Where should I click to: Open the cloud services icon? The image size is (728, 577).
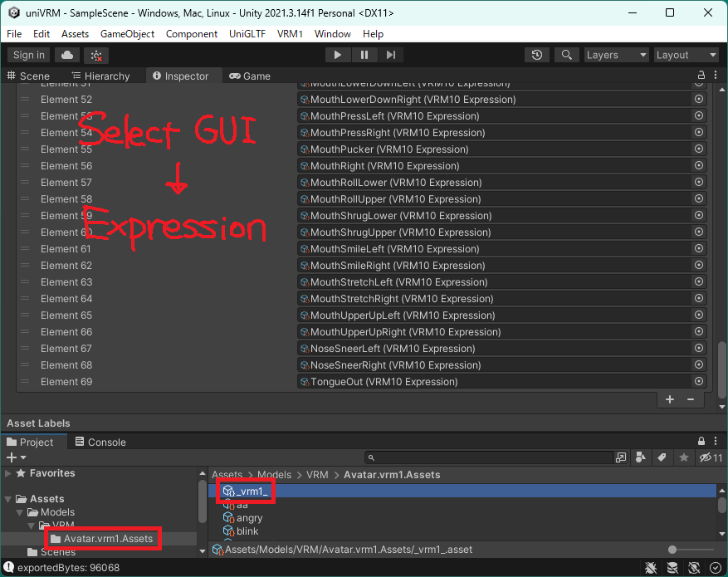67,55
